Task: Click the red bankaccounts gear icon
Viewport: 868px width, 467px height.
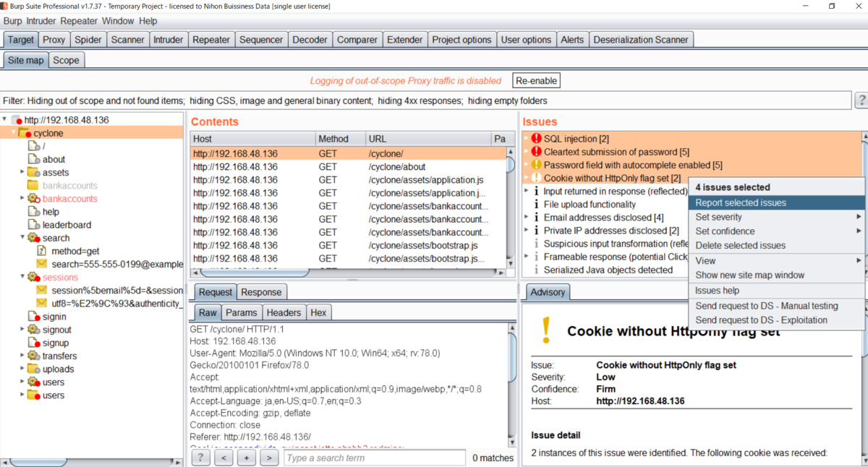Action: [x=33, y=198]
